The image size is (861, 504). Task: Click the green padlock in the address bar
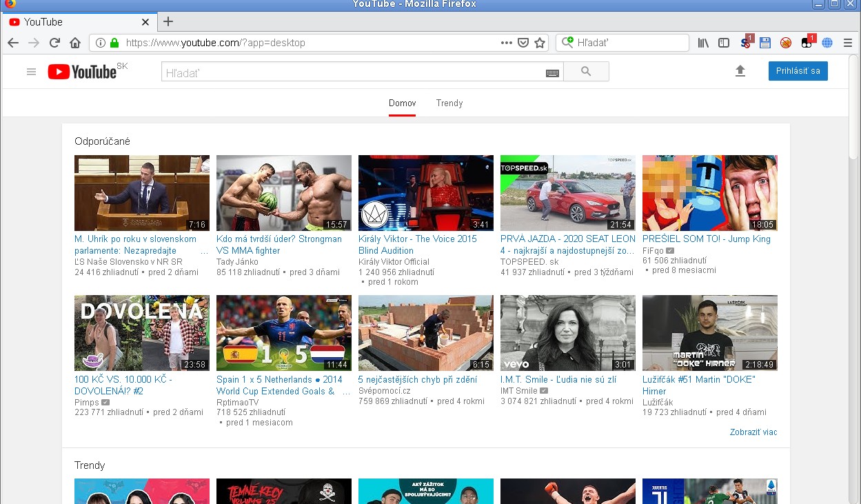pos(114,43)
